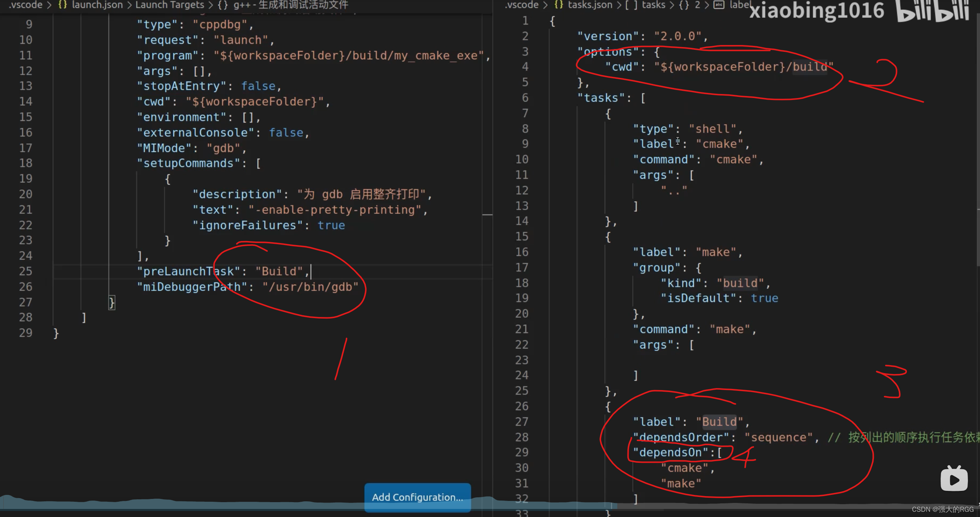Click the true value of "isDefault"
Screen dimensions: 980x517
pyautogui.click(x=765, y=298)
